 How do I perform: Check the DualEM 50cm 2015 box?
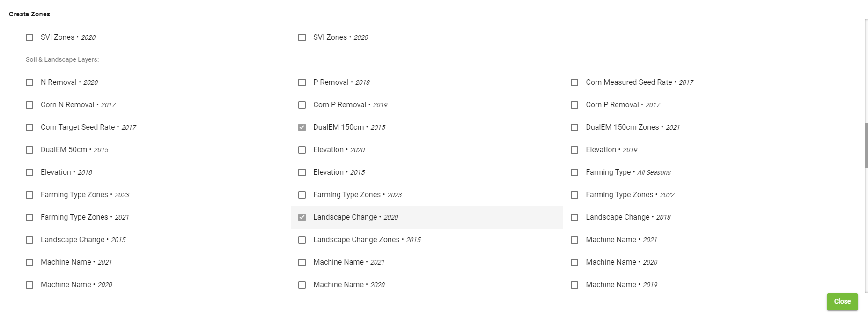(x=29, y=150)
